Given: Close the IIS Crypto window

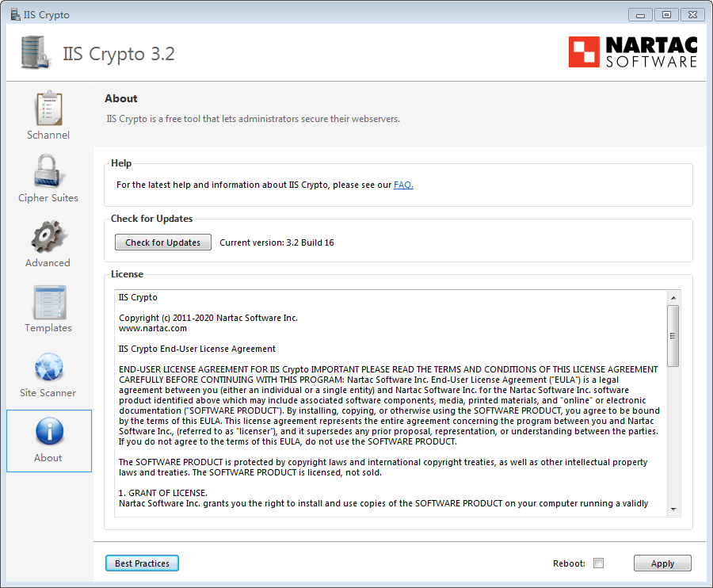Looking at the screenshot, I should (x=692, y=14).
